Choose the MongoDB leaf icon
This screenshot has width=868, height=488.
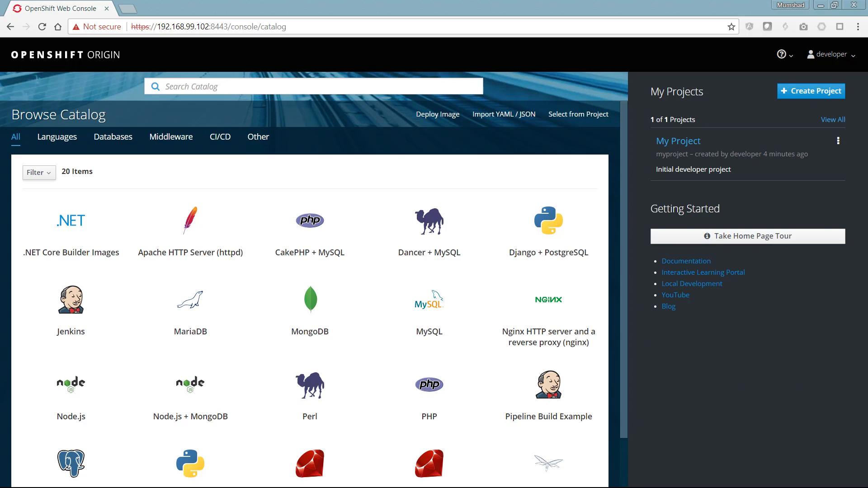310,299
